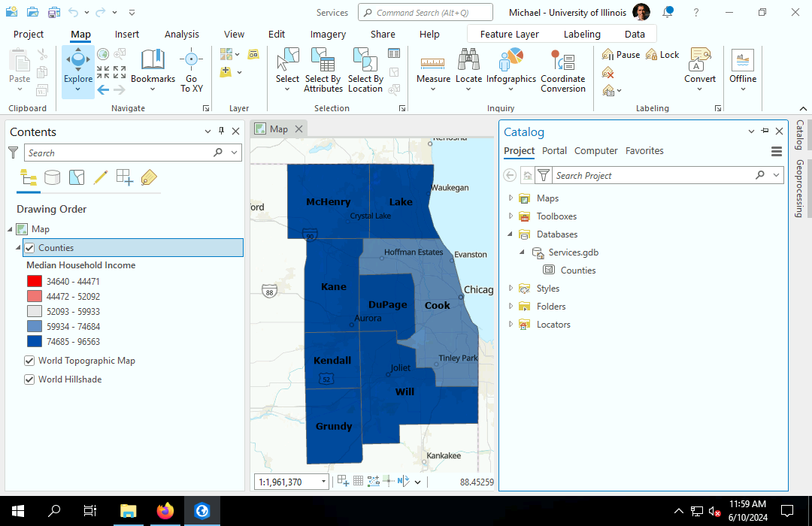Screen dimensions: 812x526
Task: Uncheck the Counties layer checkbox
Action: point(30,248)
